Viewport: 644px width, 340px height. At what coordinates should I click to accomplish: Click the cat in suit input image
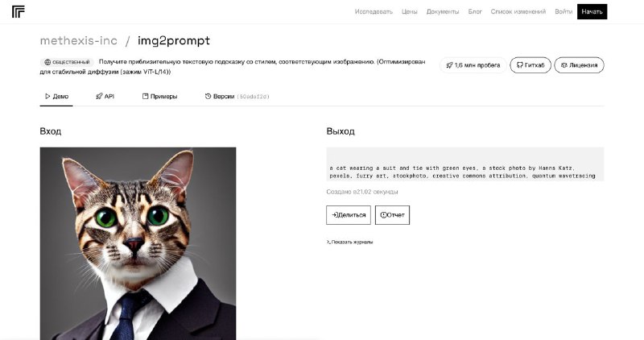138,243
